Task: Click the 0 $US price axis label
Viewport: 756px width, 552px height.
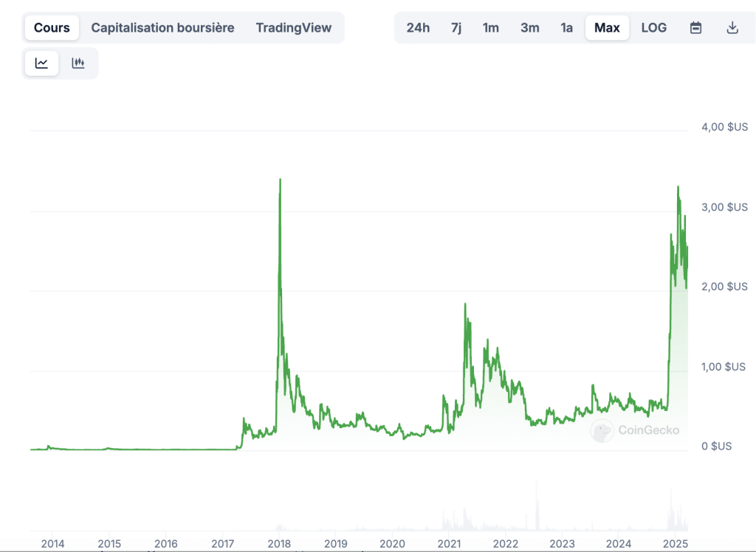Action: [716, 446]
